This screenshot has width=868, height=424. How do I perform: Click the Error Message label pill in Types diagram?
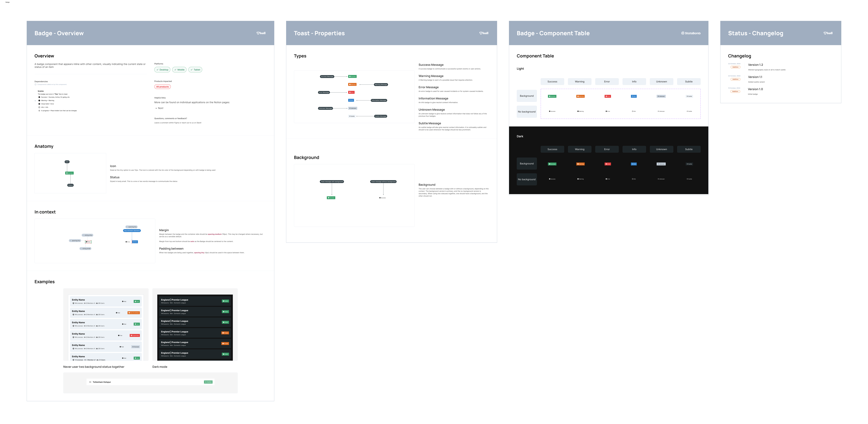coord(324,92)
